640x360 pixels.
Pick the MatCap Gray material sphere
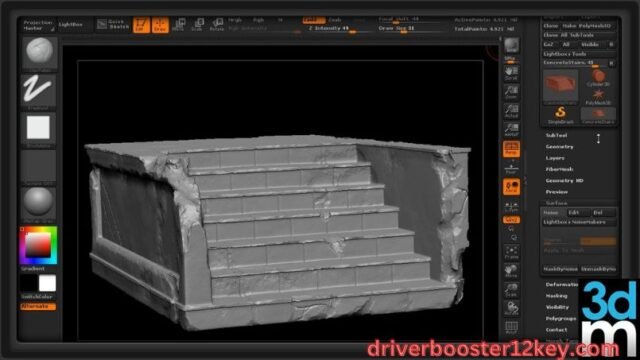(38, 204)
